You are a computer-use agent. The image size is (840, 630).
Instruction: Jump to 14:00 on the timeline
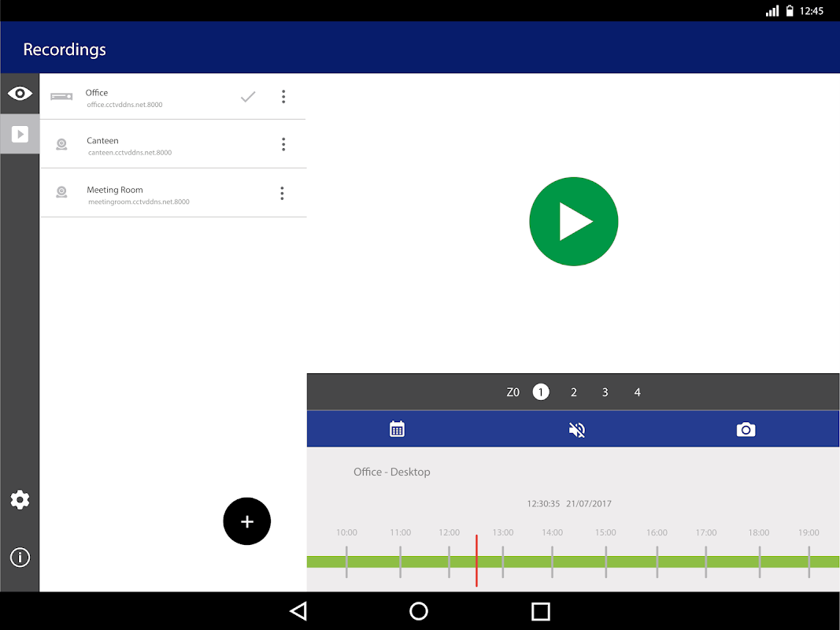coord(553,532)
